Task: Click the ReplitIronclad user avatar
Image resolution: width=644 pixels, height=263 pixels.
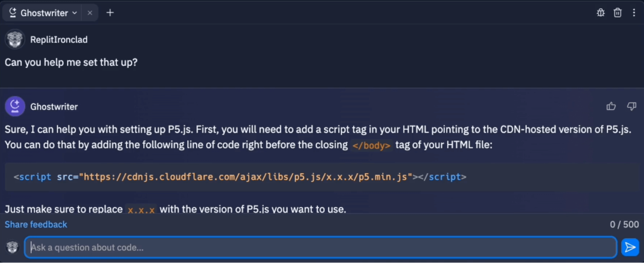Action: tap(15, 39)
